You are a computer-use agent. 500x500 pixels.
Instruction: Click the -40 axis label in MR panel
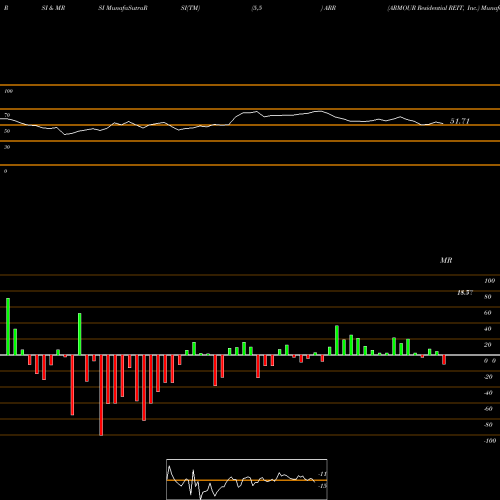tap(488, 393)
